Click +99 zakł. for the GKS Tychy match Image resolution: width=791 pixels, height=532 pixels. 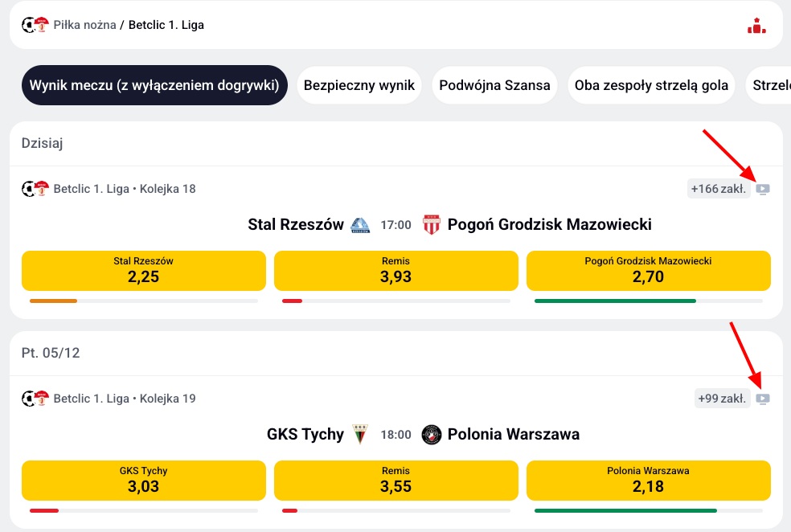click(721, 397)
